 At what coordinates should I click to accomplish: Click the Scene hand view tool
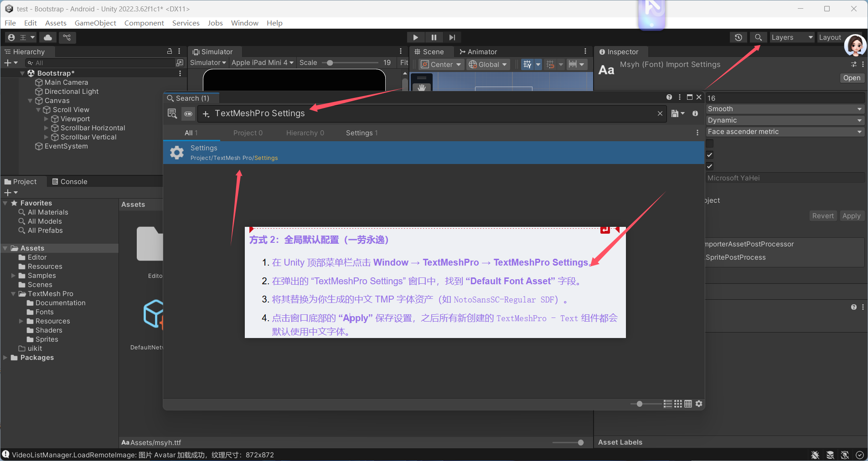(x=422, y=87)
